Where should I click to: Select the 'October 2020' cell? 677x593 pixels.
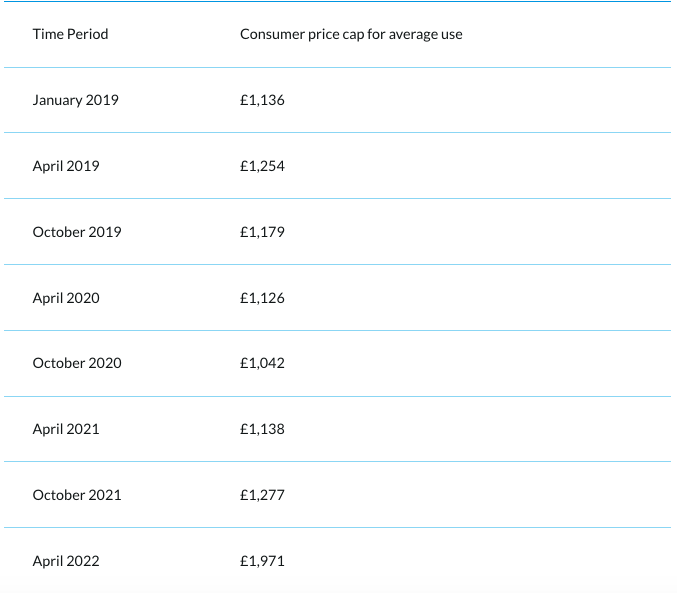click(77, 363)
